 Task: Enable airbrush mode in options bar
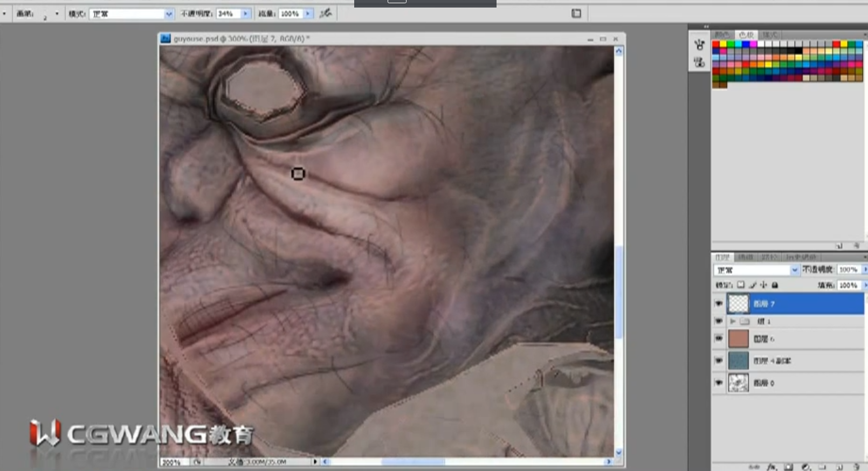click(326, 13)
